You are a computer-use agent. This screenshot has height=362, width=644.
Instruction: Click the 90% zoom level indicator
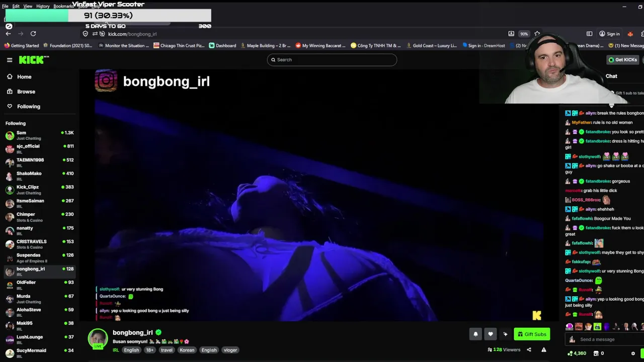coord(524,34)
